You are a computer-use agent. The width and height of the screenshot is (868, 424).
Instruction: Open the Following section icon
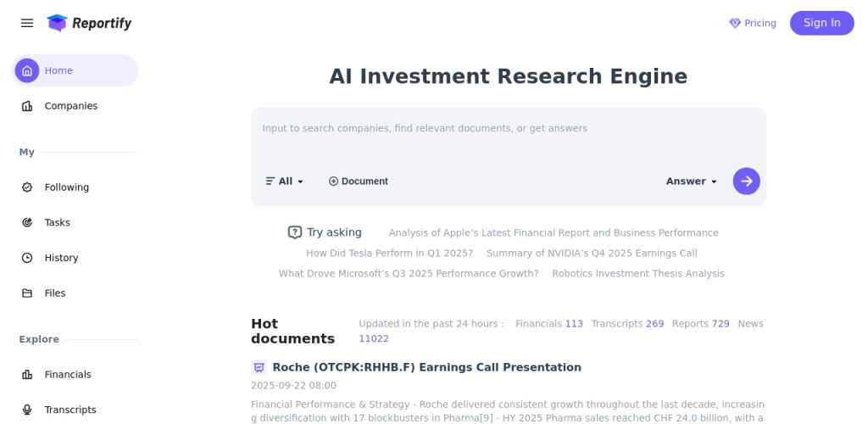[x=27, y=187]
